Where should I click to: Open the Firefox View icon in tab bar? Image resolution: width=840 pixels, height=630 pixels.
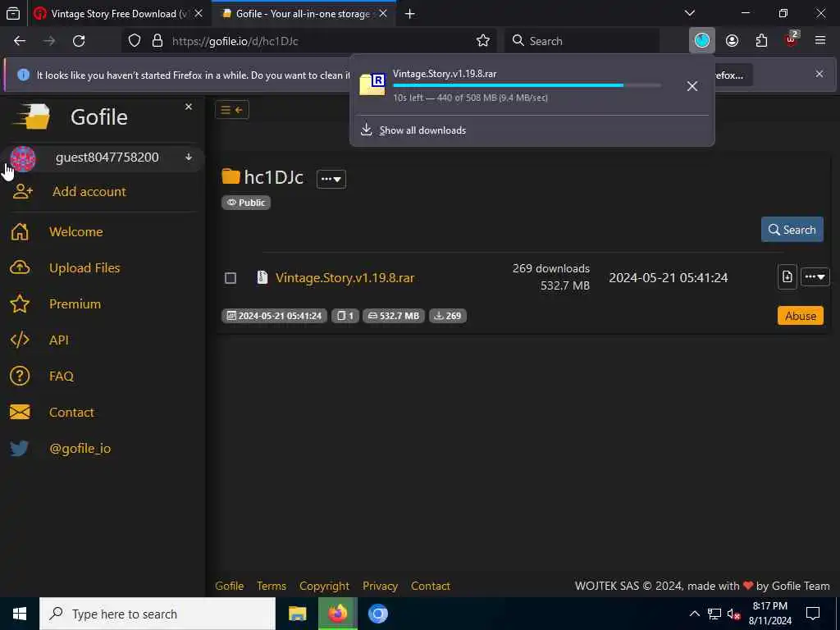click(13, 13)
